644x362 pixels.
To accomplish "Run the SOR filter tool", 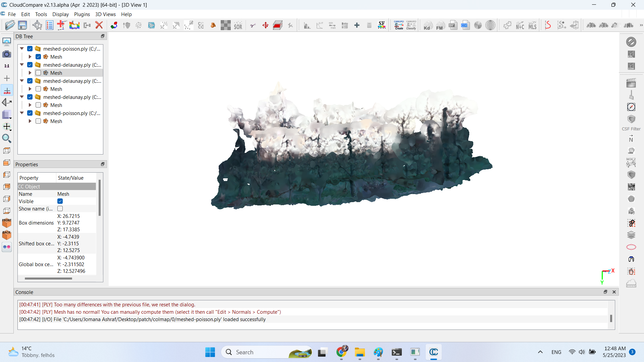I will [238, 25].
